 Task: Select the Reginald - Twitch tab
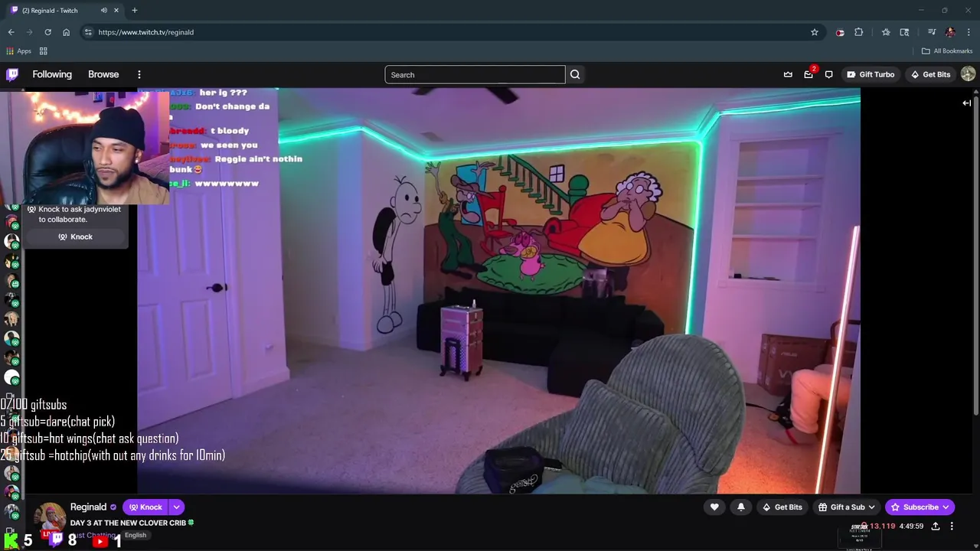tap(64, 11)
